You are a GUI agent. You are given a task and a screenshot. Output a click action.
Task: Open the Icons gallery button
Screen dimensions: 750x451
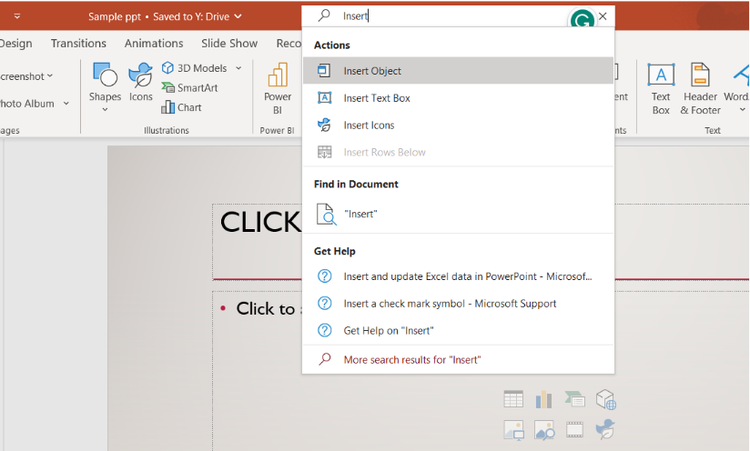[x=140, y=82]
